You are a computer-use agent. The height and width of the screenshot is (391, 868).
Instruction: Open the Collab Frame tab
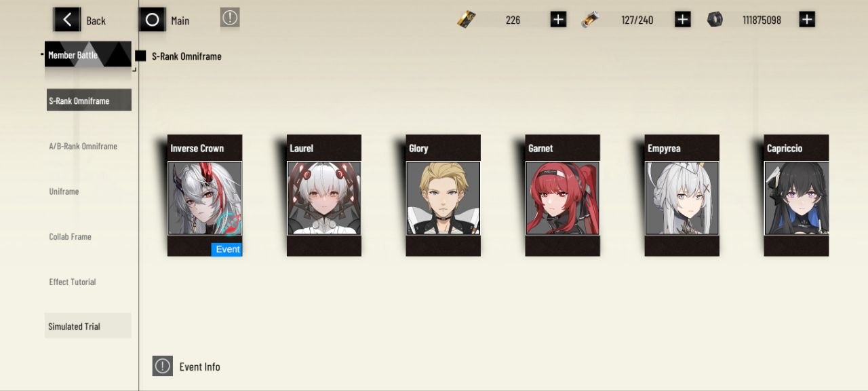(70, 237)
